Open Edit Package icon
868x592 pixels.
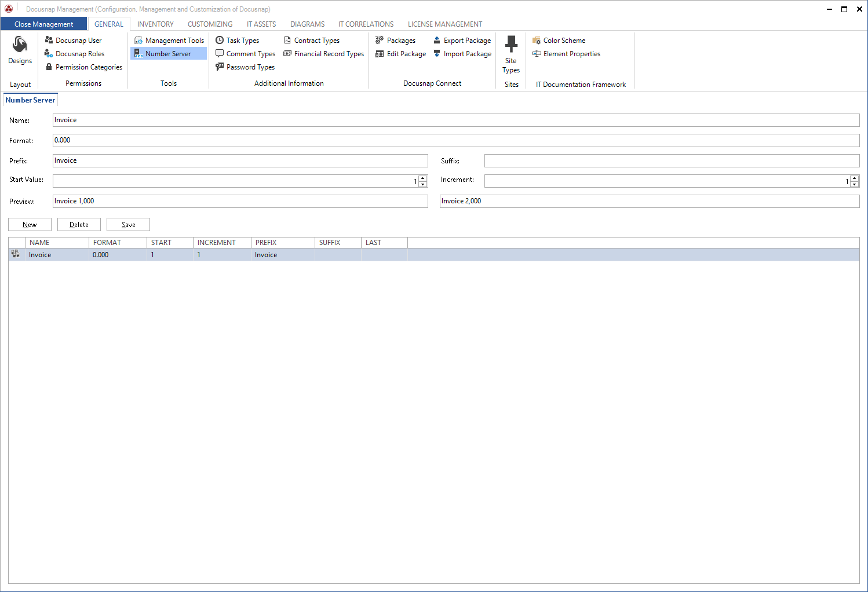(x=380, y=53)
